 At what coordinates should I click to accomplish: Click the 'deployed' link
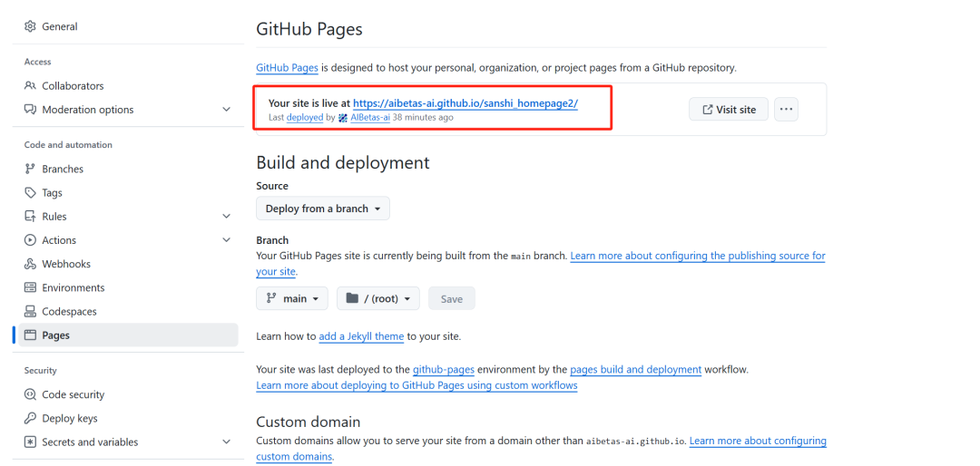[305, 118]
